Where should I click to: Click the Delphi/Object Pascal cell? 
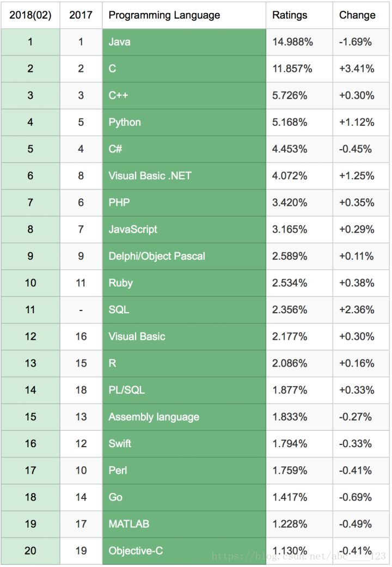point(184,256)
